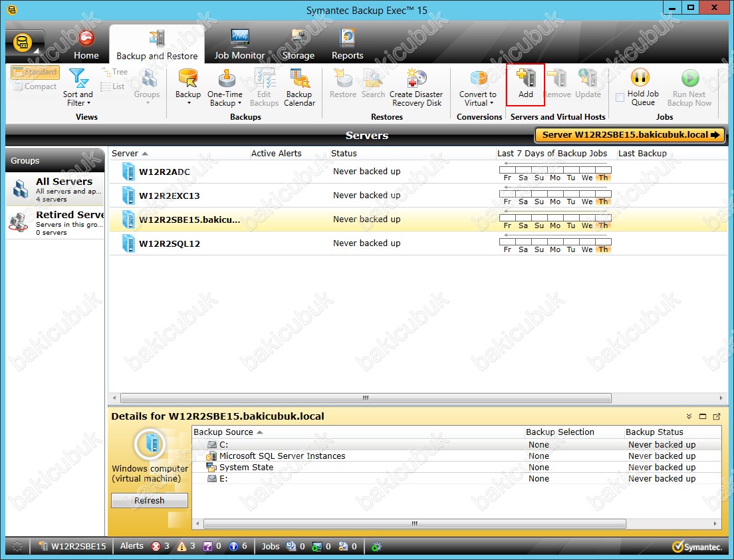Go to the Storage tab
The width and height of the screenshot is (734, 560).
coord(298,45)
